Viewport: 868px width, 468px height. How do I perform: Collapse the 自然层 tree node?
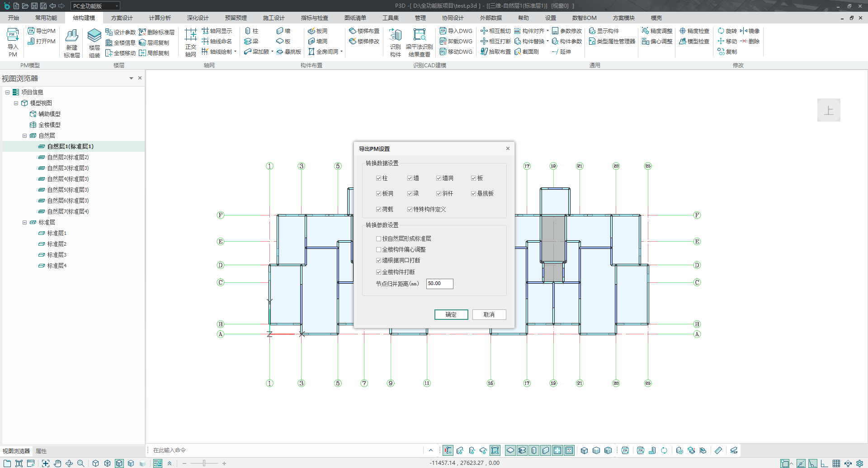pyautogui.click(x=24, y=136)
